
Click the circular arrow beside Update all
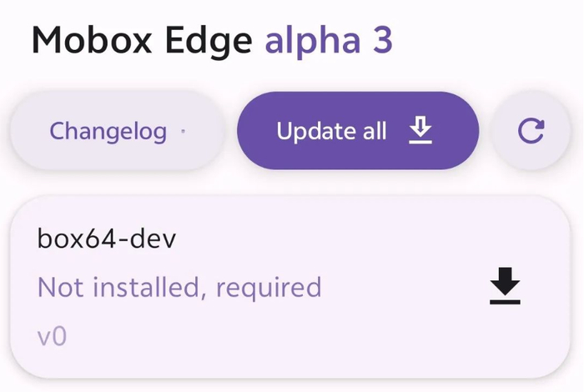coord(531,131)
